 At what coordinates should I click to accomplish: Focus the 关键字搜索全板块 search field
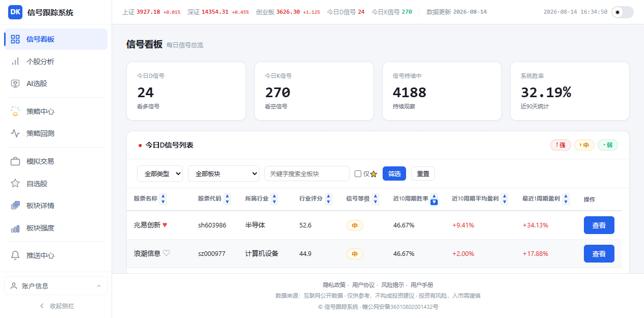tap(307, 174)
